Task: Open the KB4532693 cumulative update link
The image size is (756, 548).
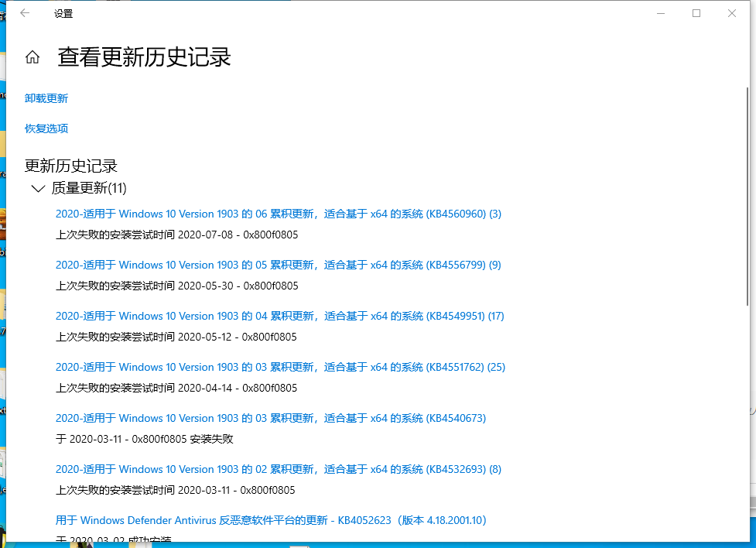Action: tap(278, 469)
